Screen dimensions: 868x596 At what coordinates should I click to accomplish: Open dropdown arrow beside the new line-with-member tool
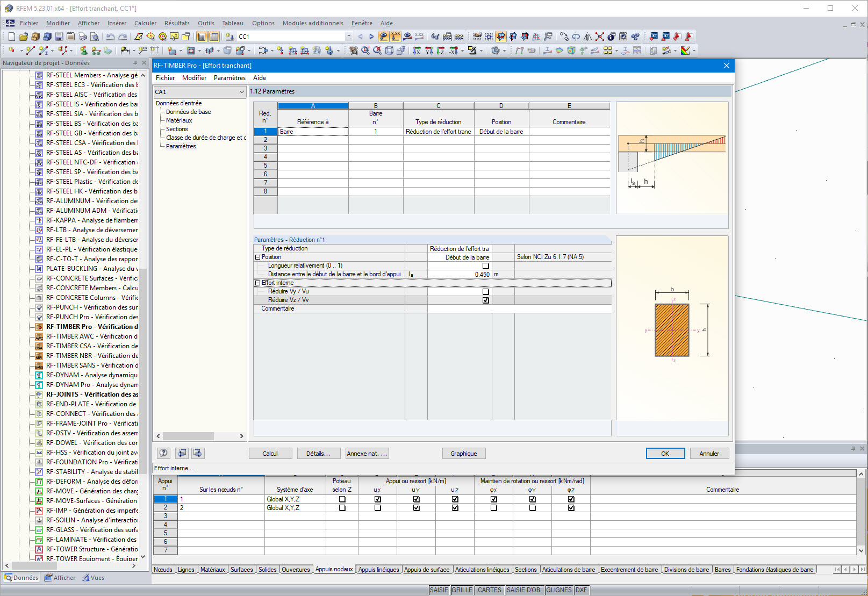[x=53, y=51]
